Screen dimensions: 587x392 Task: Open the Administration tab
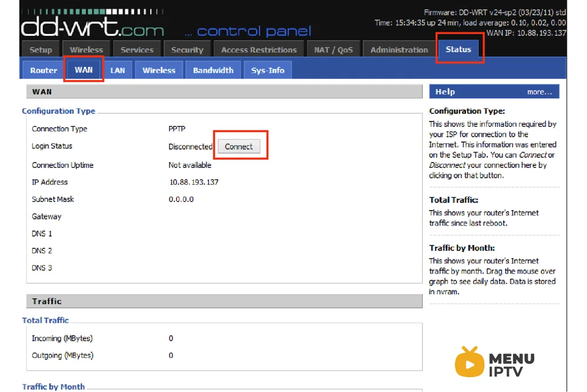399,49
